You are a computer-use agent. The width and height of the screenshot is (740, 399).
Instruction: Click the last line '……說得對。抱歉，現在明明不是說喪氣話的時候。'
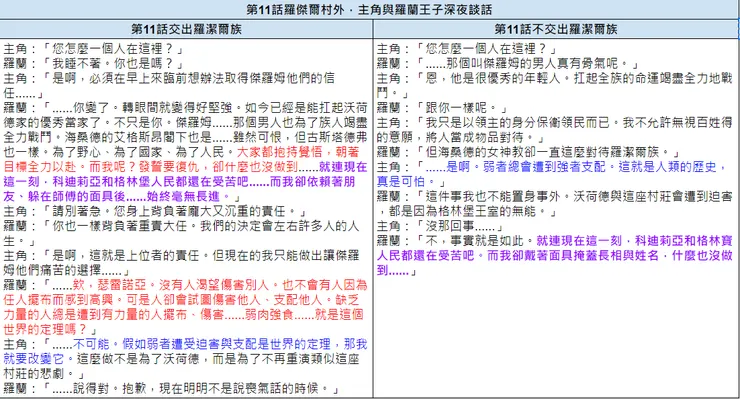click(x=191, y=389)
